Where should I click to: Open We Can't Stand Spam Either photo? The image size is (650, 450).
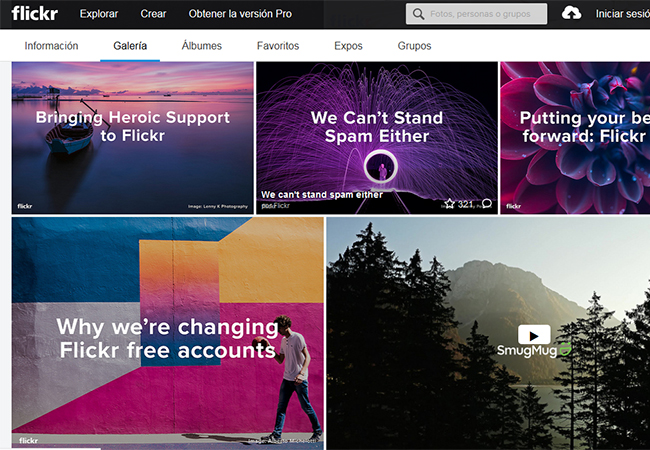pyautogui.click(x=377, y=138)
